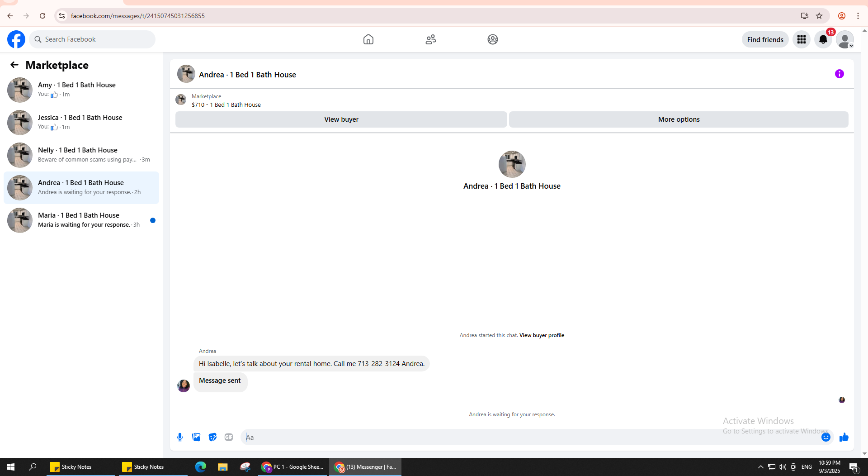Open the Facebook menu grid icon
Image resolution: width=868 pixels, height=476 pixels.
coord(802,39)
